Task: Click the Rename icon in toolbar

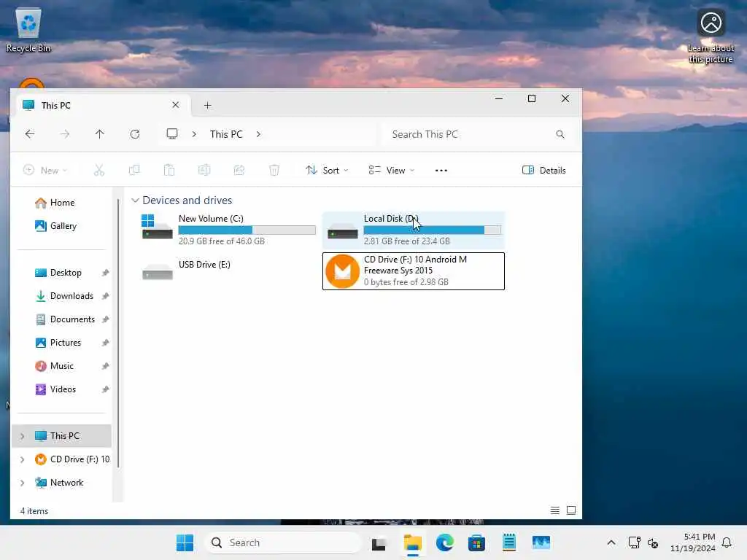Action: point(204,170)
